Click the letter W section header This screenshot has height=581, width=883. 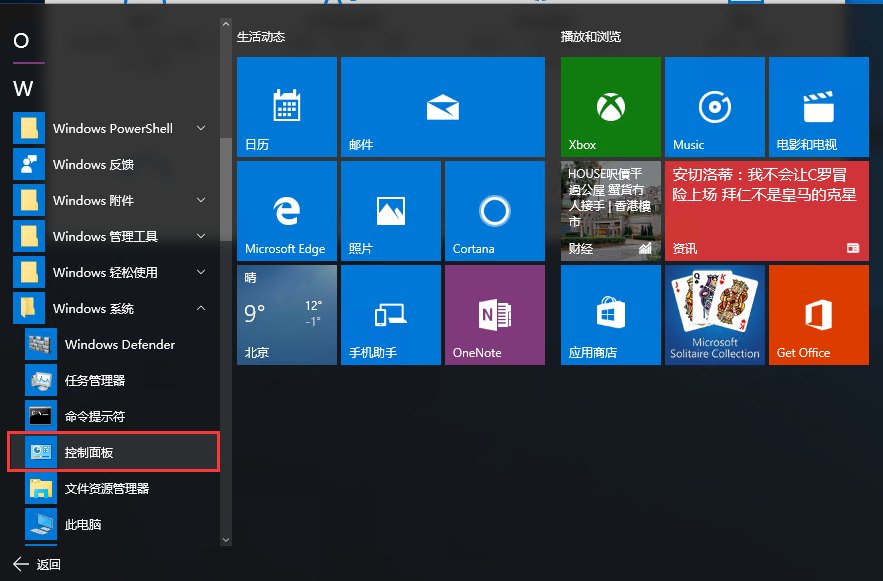(23, 88)
